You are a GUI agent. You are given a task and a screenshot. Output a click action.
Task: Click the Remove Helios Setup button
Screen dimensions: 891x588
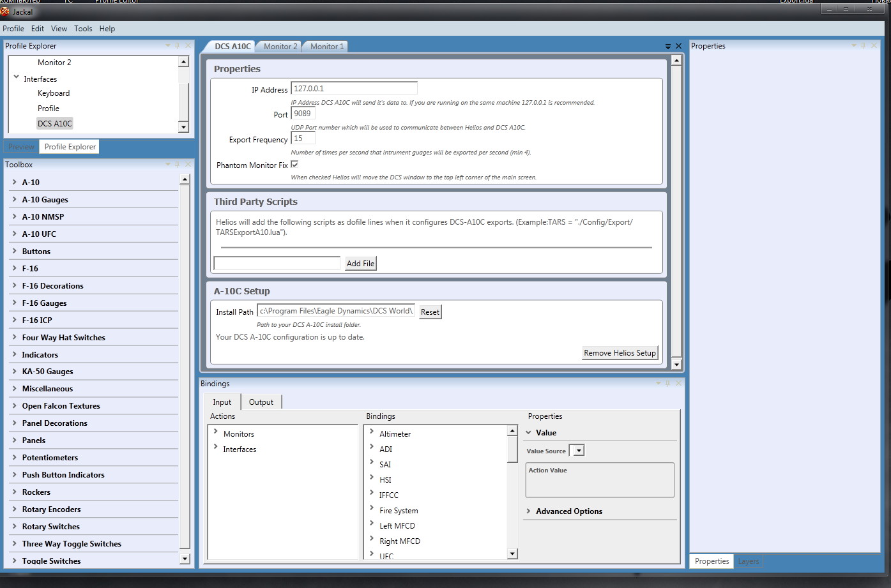pyautogui.click(x=620, y=352)
